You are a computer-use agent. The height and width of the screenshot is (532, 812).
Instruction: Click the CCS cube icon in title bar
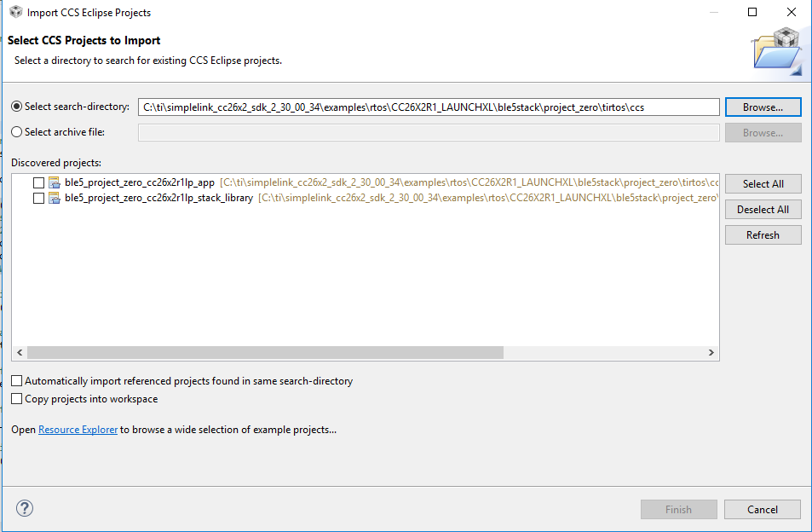tap(15, 13)
